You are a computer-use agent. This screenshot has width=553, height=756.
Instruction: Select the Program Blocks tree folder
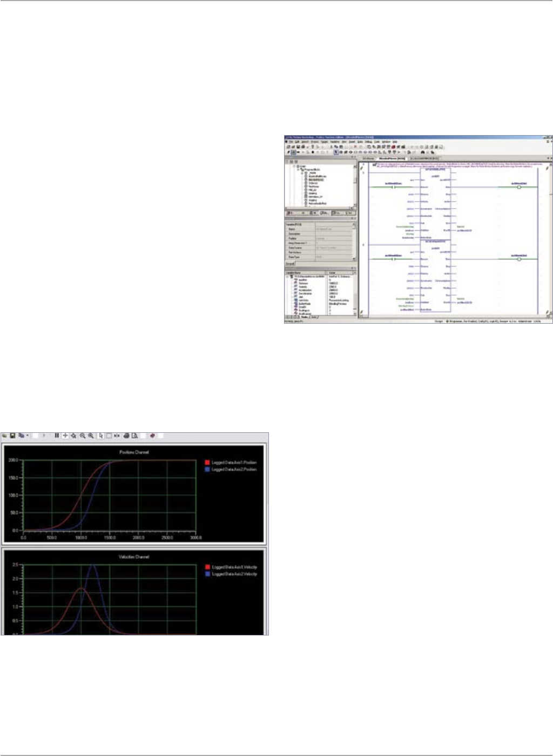pos(312,170)
